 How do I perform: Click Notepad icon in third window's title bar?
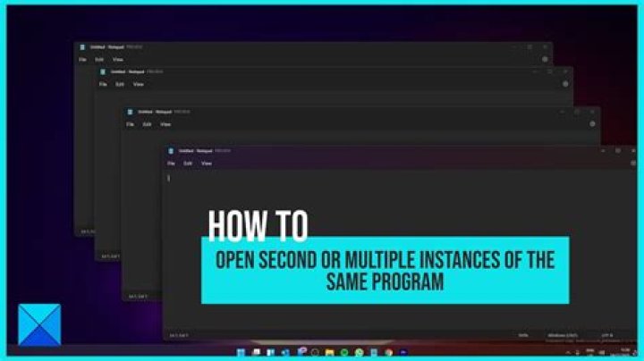pos(131,112)
